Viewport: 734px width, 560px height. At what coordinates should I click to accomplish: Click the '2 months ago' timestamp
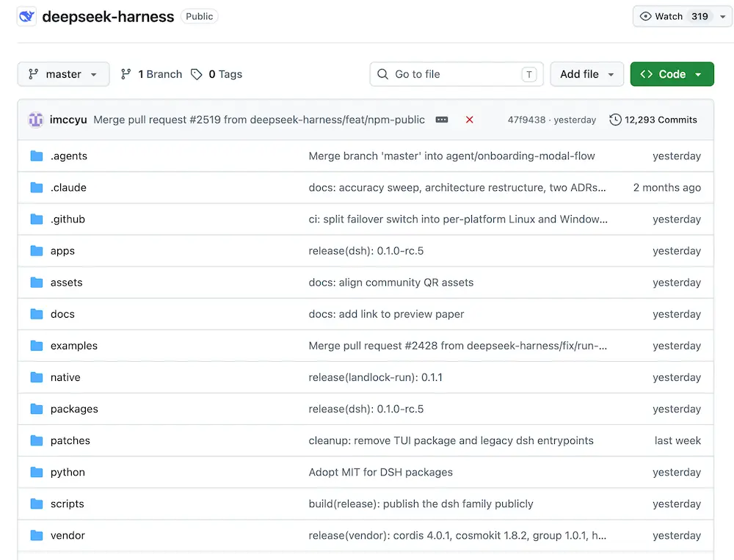667,188
